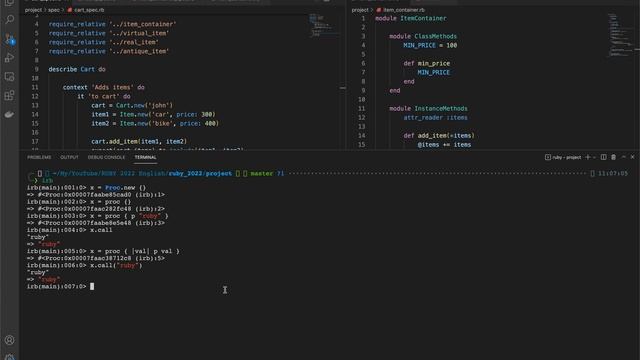Screen dimensions: 640x360
Task: Click 'module ClassMethods' line
Action: 423,36
